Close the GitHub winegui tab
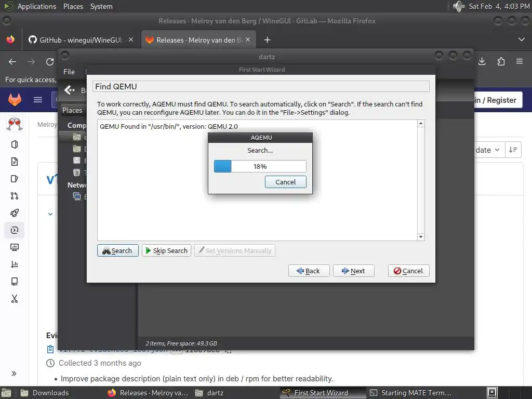The image size is (532, 399). 131,39
